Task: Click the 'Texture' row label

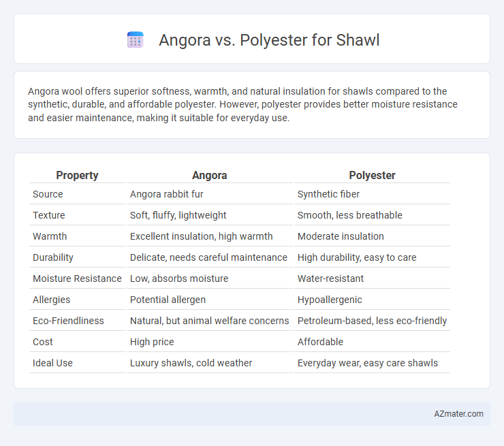Action: tap(49, 215)
